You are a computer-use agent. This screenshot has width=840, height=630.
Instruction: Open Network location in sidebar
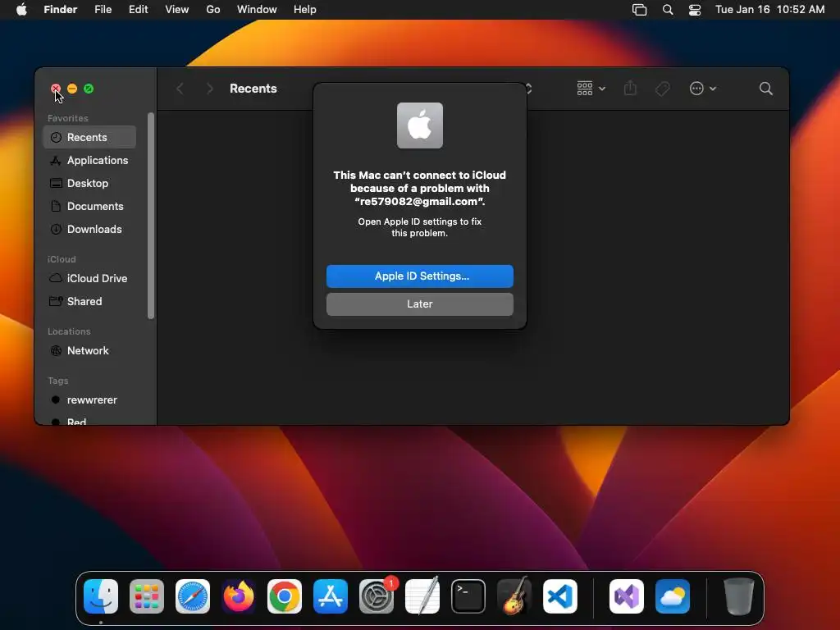[x=89, y=351]
